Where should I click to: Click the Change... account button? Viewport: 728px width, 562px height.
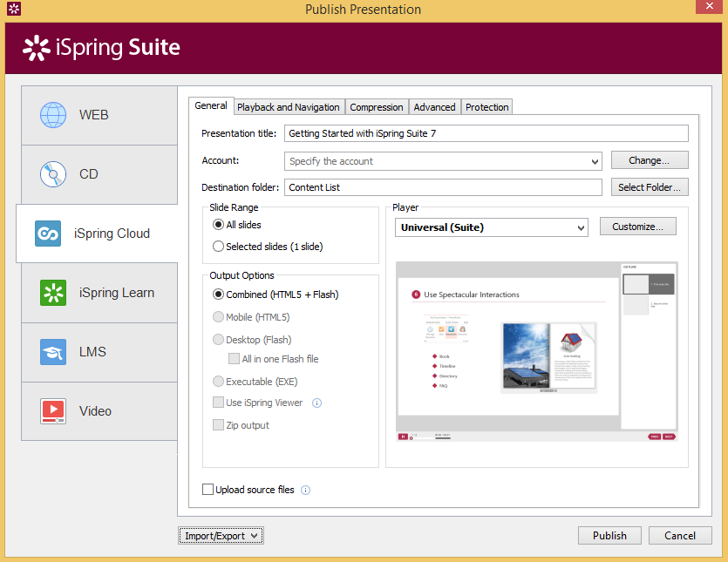click(650, 160)
